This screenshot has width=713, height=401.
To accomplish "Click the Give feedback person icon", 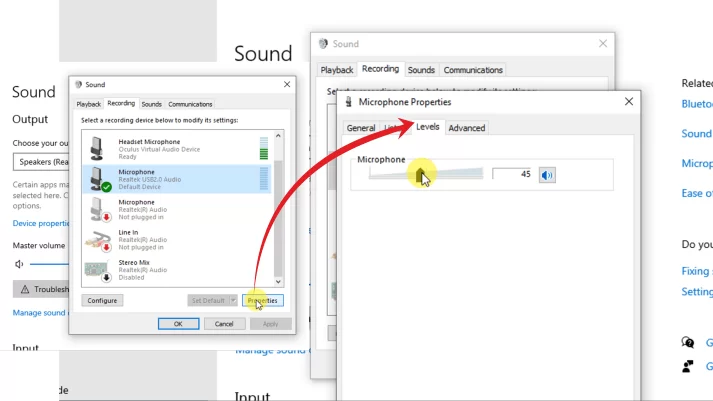I will coord(688,366).
